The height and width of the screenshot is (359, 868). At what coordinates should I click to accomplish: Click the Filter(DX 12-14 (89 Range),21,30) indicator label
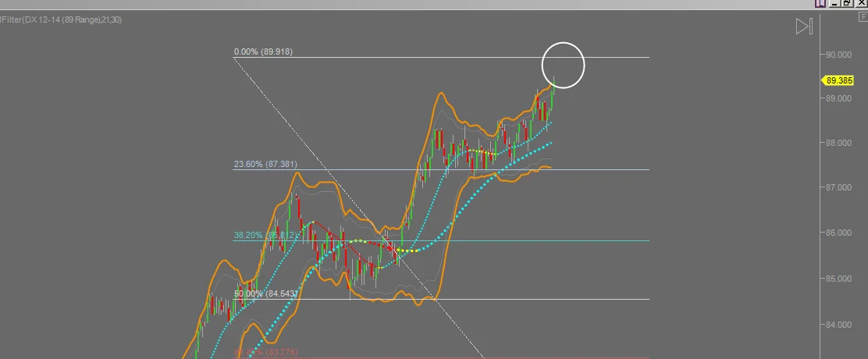pos(61,20)
